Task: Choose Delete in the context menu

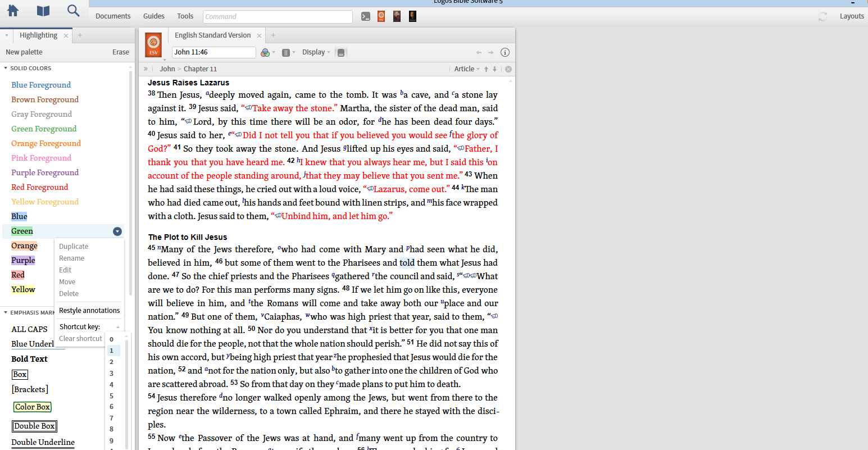Action: [69, 294]
